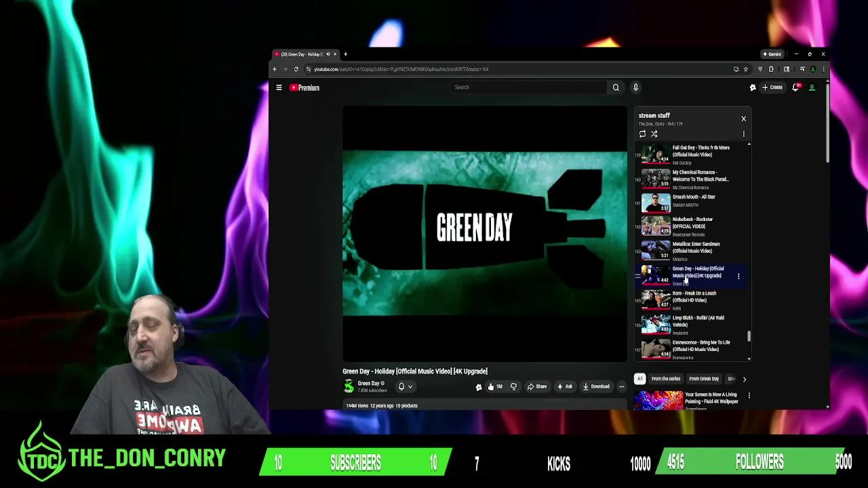The height and width of the screenshot is (488, 868).
Task: Play Evanescence Bring Me To Life
Action: point(692,350)
